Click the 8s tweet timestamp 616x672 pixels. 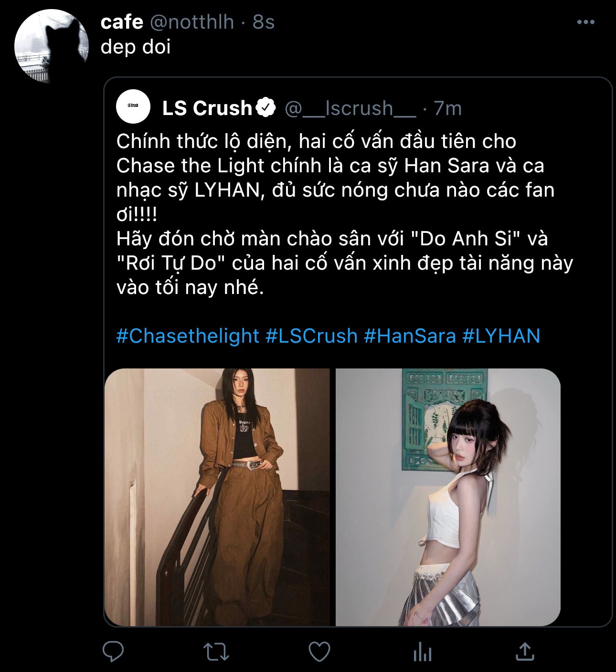(x=264, y=22)
